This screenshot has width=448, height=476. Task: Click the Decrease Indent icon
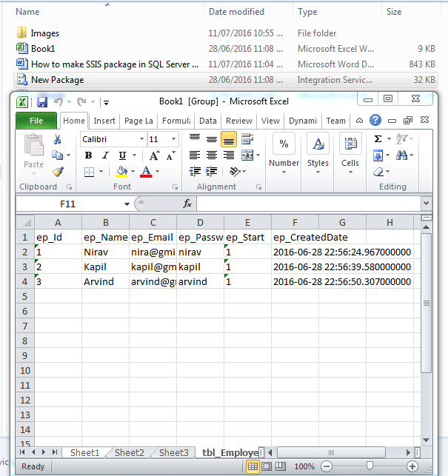(x=195, y=172)
